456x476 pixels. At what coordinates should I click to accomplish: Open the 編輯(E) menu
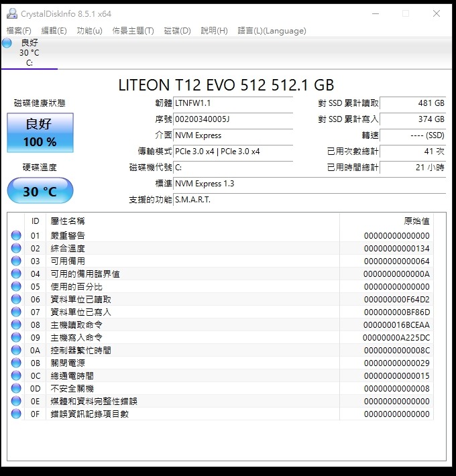[54, 31]
